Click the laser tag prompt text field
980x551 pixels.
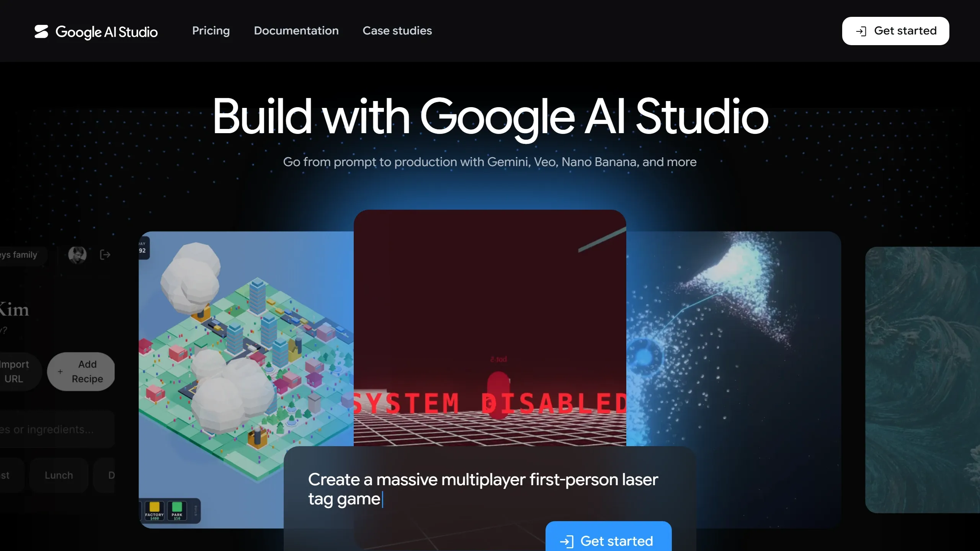coord(483,489)
